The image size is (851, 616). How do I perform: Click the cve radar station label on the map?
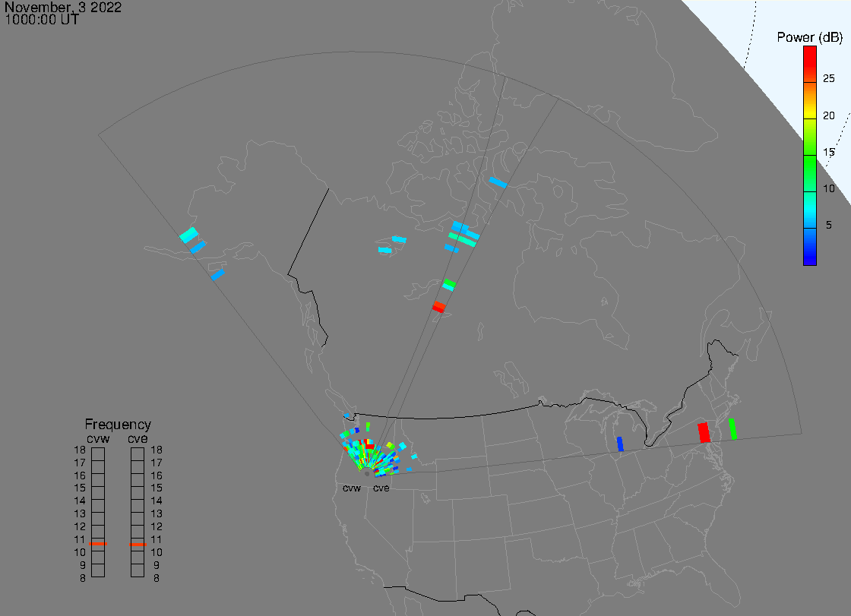click(381, 488)
